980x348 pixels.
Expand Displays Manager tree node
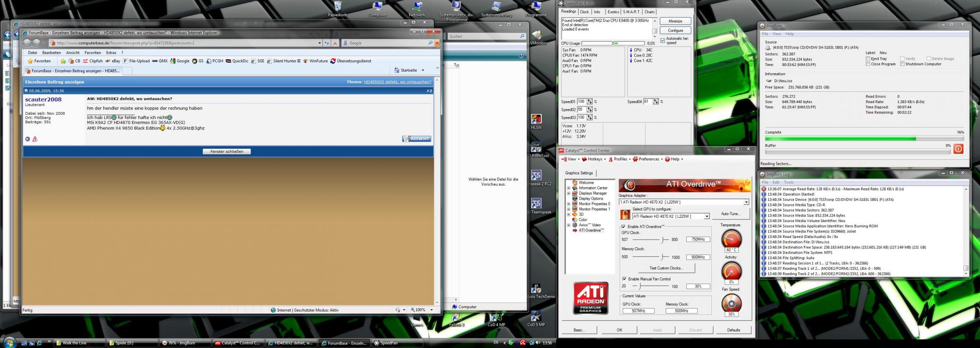(569, 193)
